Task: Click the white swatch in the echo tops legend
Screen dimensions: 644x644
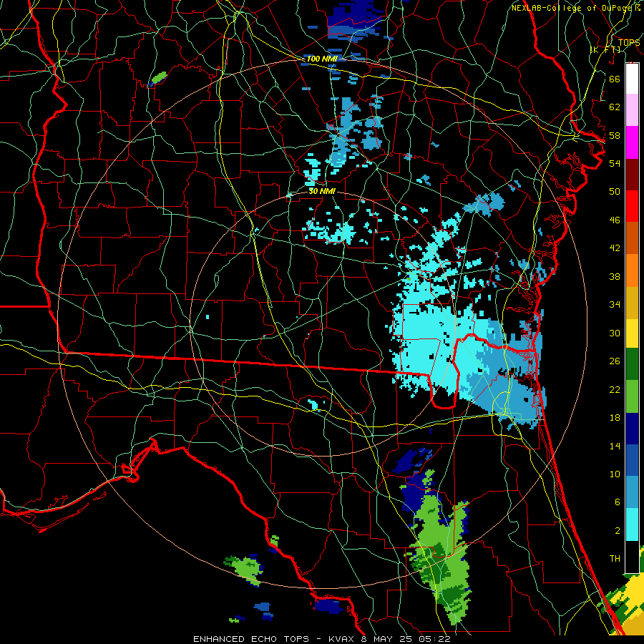Action: click(x=632, y=79)
